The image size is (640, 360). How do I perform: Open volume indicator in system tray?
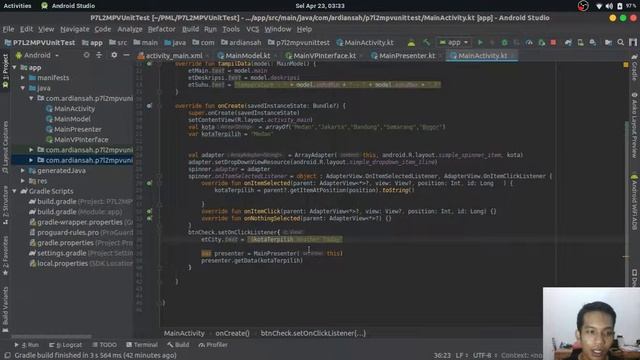[609, 6]
